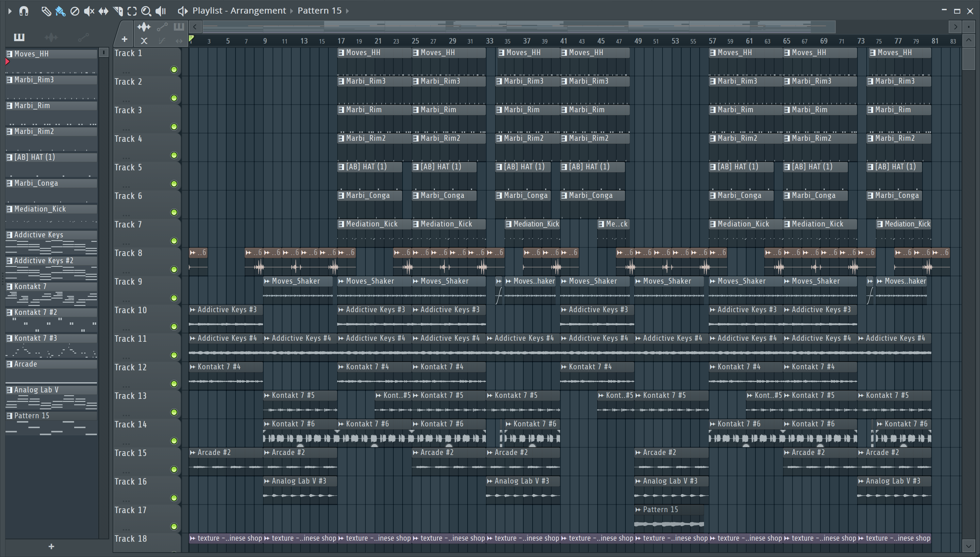The width and height of the screenshot is (980, 557).
Task: Select the Select marquee tool
Action: pos(132,11)
